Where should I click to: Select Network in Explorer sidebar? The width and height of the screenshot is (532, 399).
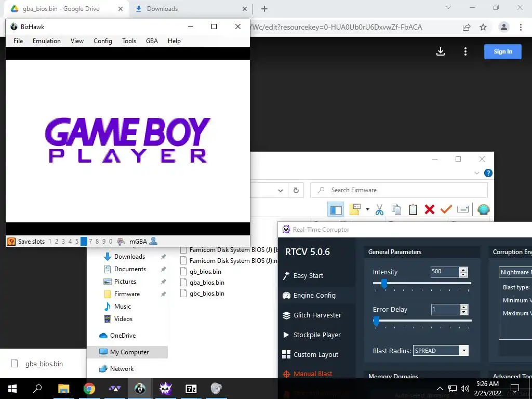(x=122, y=369)
